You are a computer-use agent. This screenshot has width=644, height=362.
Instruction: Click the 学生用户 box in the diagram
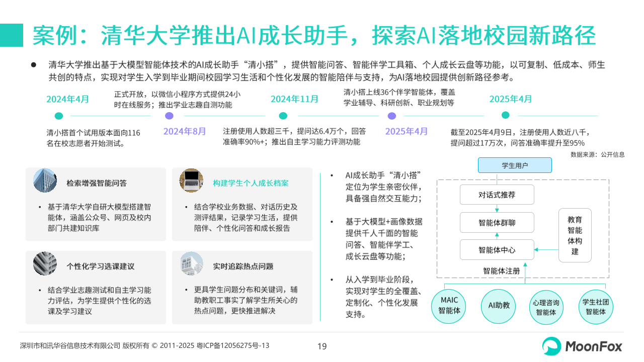coord(514,165)
